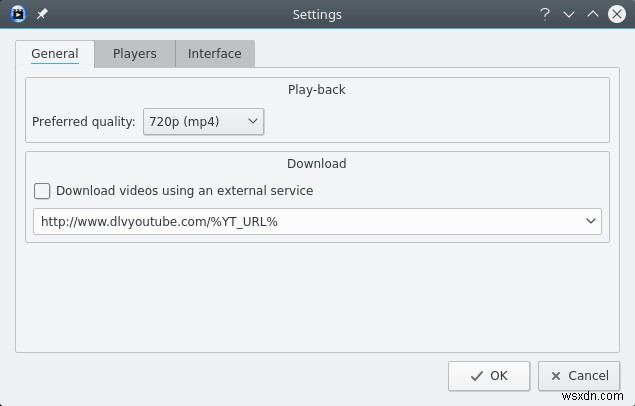Confirm settings with the OK button
The height and width of the screenshot is (406, 635).
coord(488,376)
